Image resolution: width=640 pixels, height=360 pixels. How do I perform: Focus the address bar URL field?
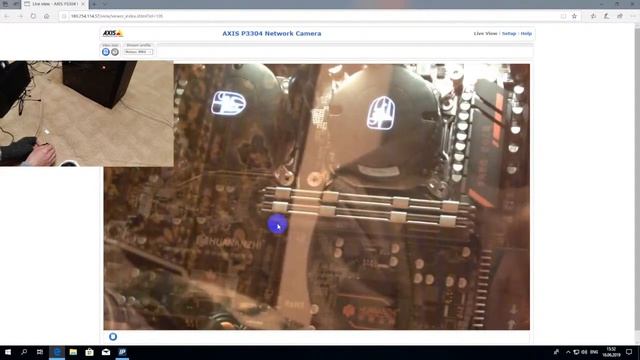pyautogui.click(x=310, y=16)
